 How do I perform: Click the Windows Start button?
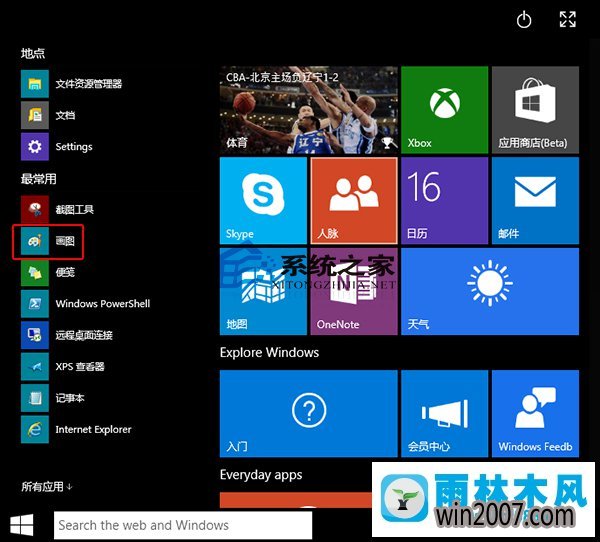click(x=22, y=525)
